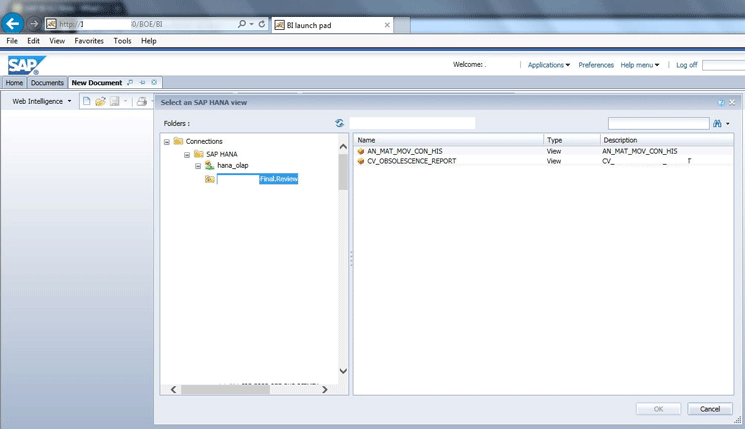
Task: Click the binoculars search icon
Action: pos(717,124)
